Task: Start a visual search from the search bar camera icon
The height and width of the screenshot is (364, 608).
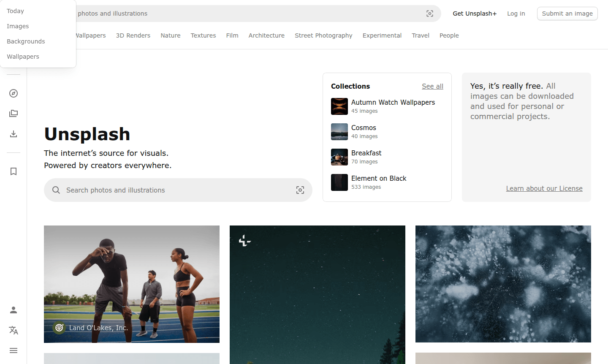Action: [300, 190]
